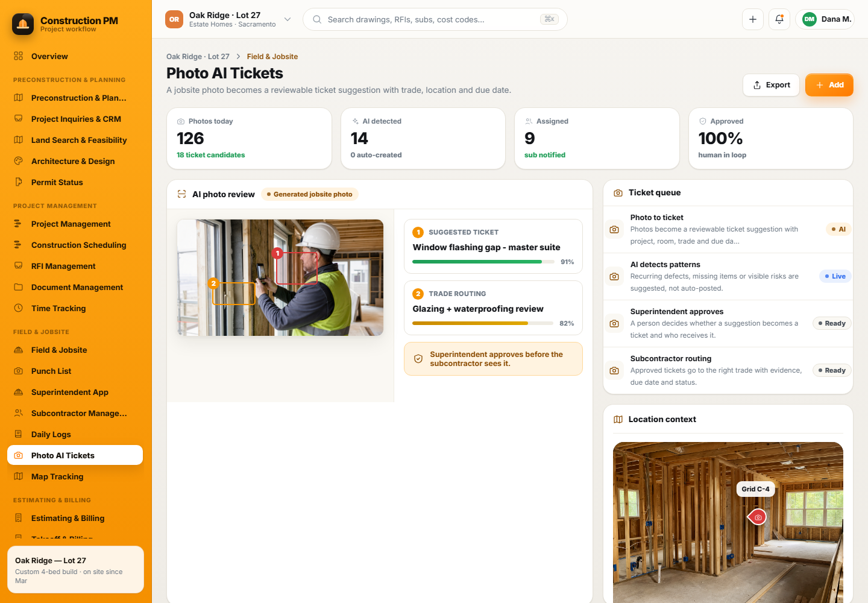Click the Preconstruction & Planning map icon
The image size is (868, 603).
pos(19,98)
